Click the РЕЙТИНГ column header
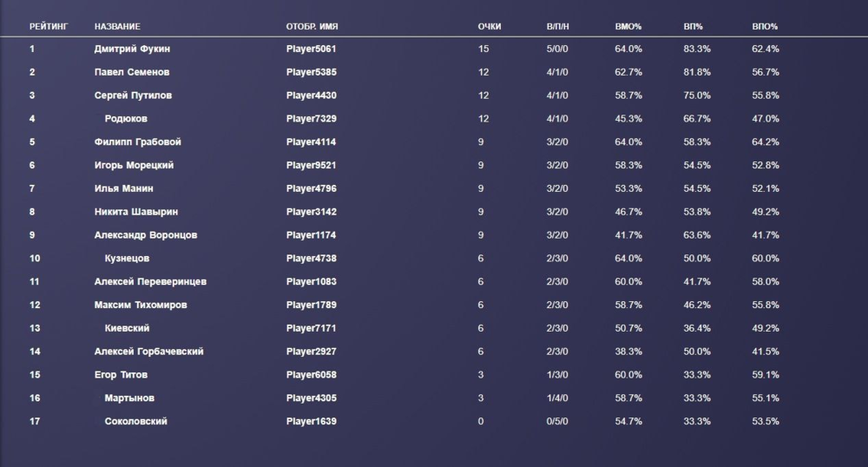 (x=44, y=27)
